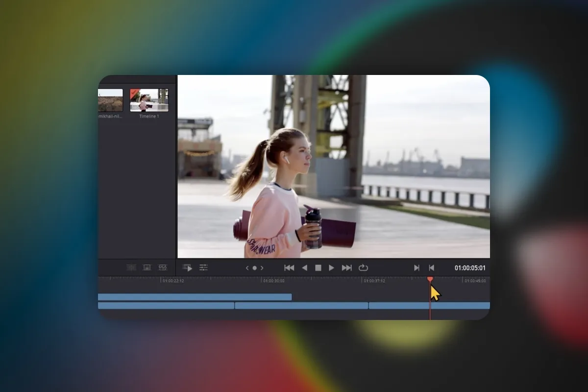Click the ruler label 01:00:37:12
The image size is (588, 392).
click(x=374, y=281)
